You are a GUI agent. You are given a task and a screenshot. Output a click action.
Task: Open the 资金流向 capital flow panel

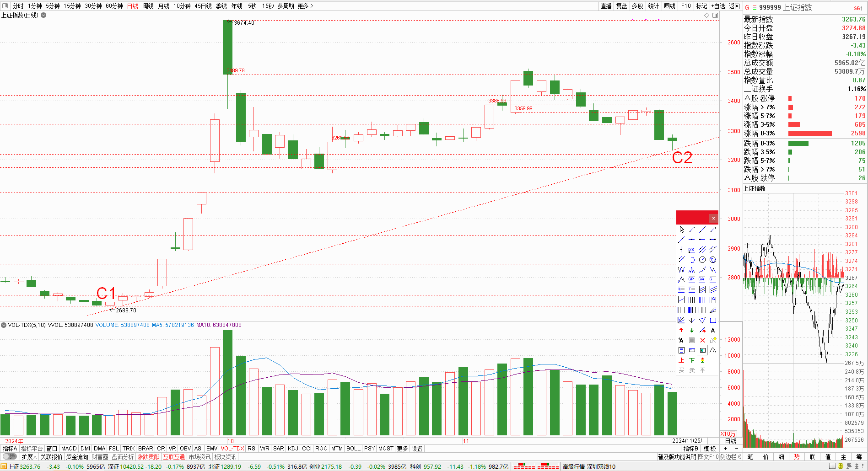click(77, 457)
